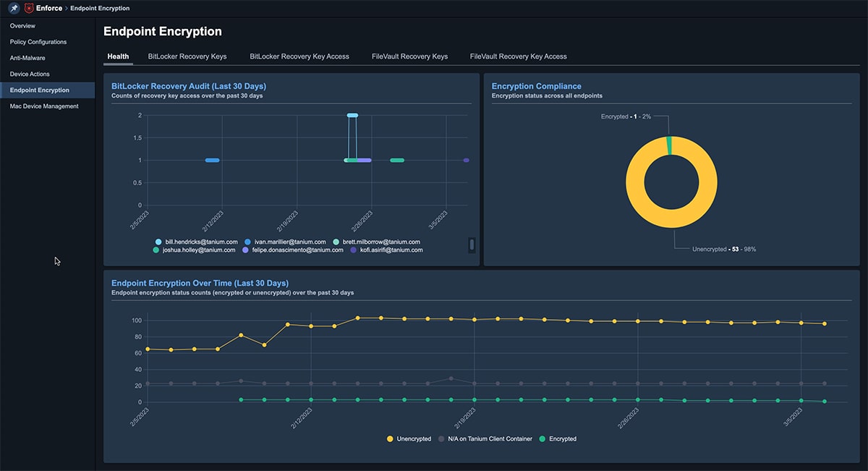Hide the Encrypted series in legend
This screenshot has height=471, width=868.
coord(543,438)
